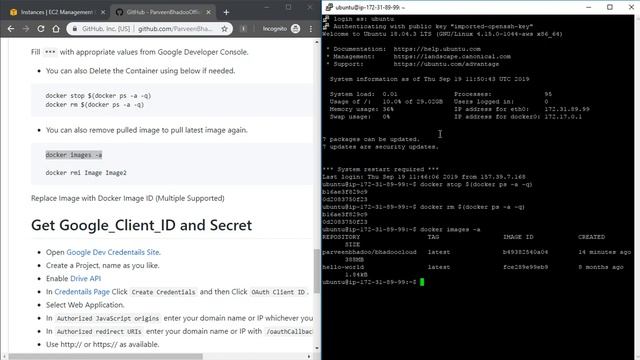The height and width of the screenshot is (360, 640).
Task: Click horizontal scrollbar right arrow
Action: pyautogui.click(x=309, y=357)
